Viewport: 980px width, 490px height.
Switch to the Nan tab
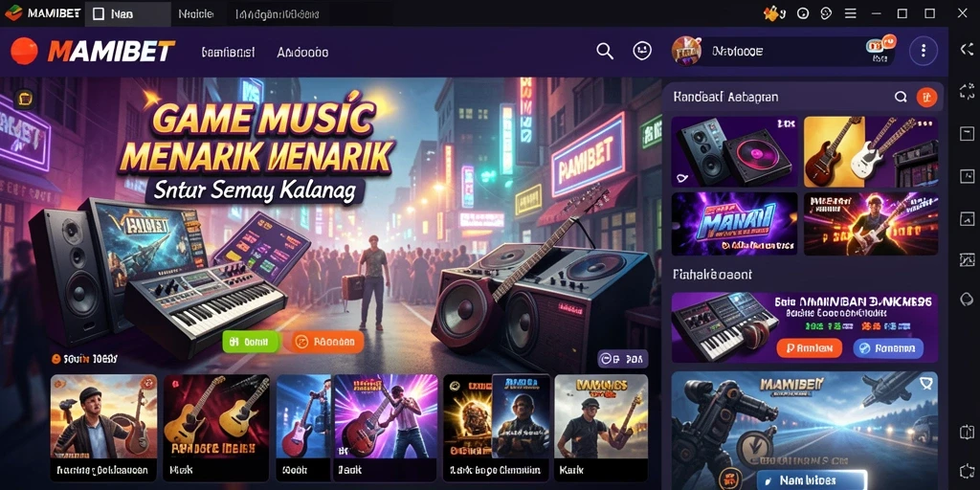coord(127,13)
